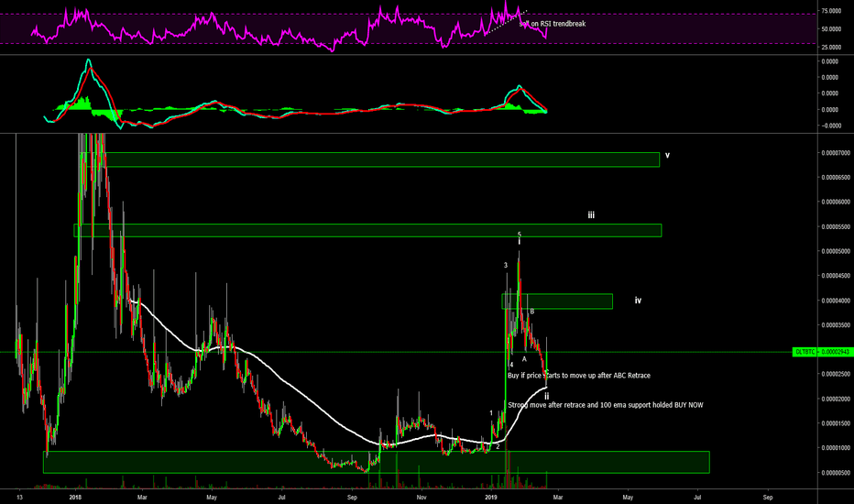
Task: Click the sub-wave '2' label
Action: click(x=498, y=447)
